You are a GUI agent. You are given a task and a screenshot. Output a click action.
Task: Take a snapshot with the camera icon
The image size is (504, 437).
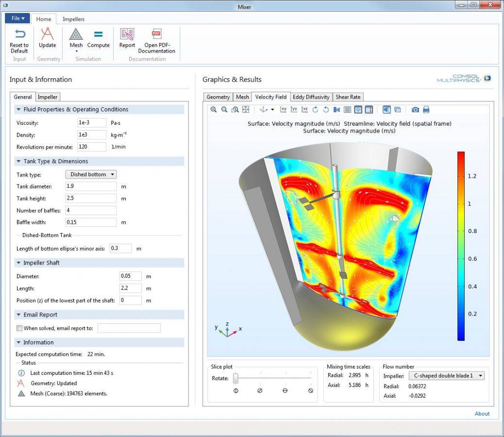[415, 110]
